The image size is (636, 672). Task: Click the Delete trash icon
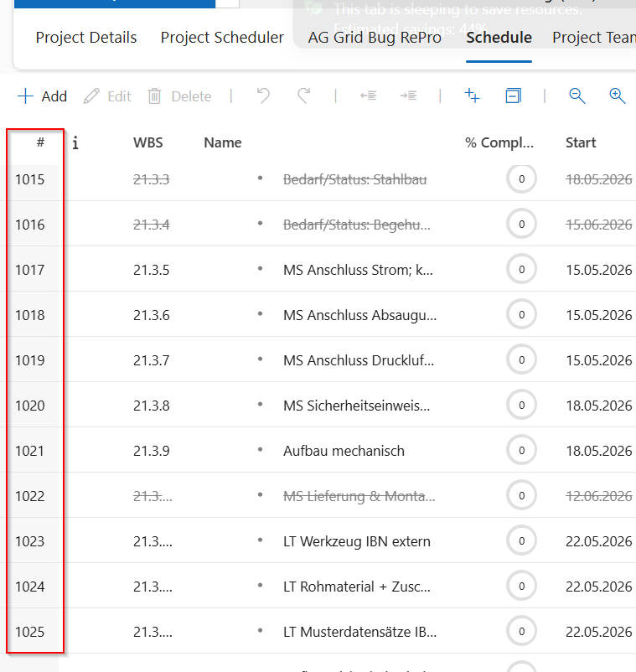pos(155,96)
